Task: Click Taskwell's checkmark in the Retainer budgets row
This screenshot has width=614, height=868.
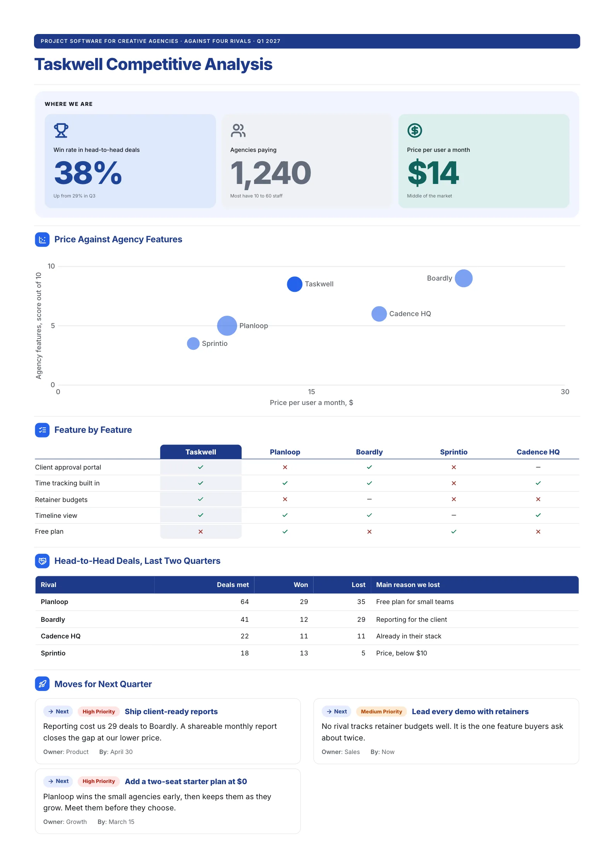Action: [201, 499]
